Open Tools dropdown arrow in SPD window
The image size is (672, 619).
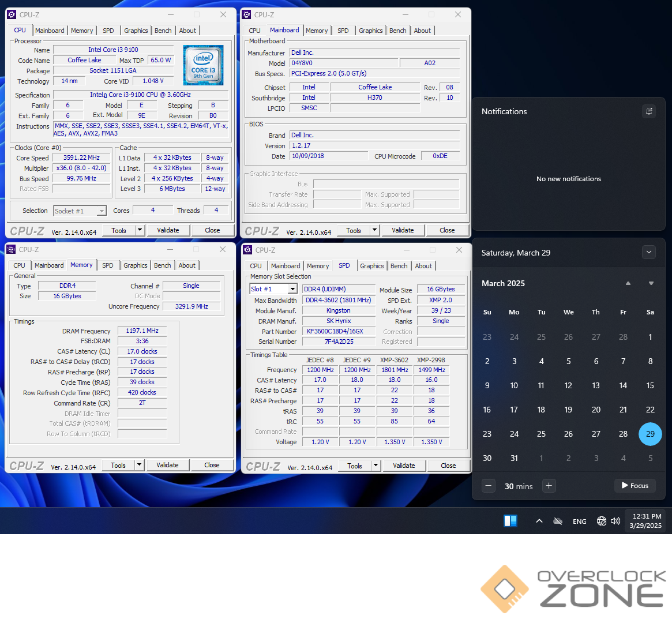(376, 466)
